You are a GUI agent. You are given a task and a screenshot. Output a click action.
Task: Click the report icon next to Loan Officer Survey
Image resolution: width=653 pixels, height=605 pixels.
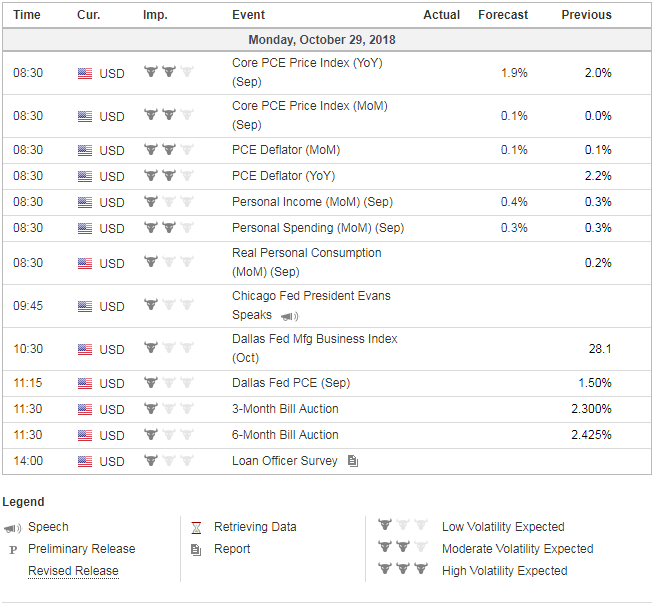tap(352, 461)
